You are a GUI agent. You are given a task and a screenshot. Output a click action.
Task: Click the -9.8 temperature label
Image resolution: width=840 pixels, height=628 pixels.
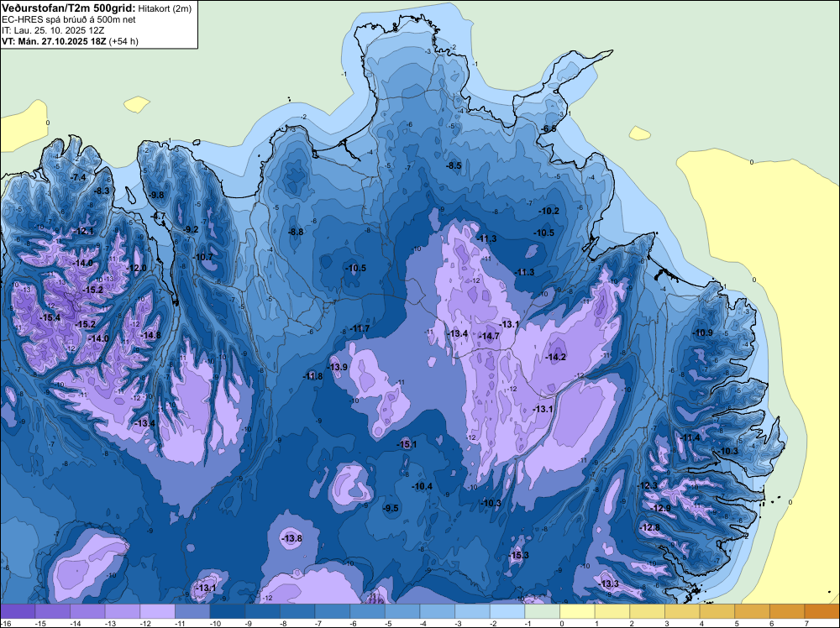(156, 195)
